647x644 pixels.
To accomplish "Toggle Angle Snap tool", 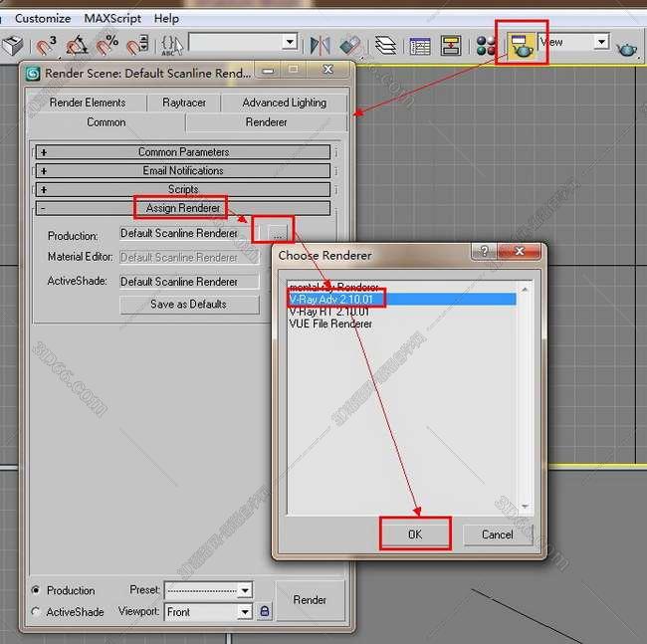I will tap(77, 45).
